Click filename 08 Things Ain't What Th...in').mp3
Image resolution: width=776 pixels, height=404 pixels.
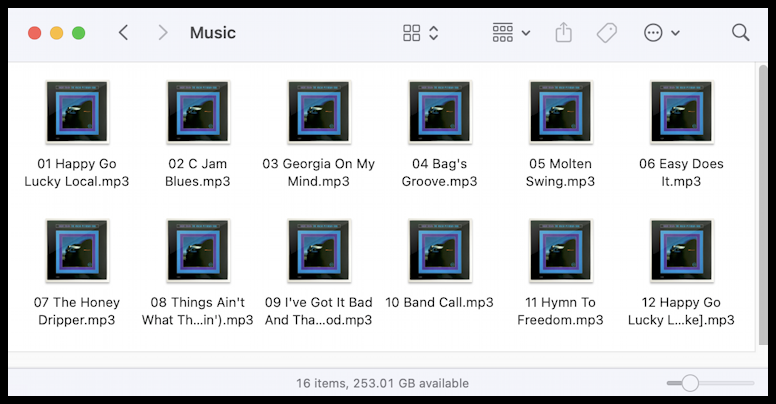197,311
